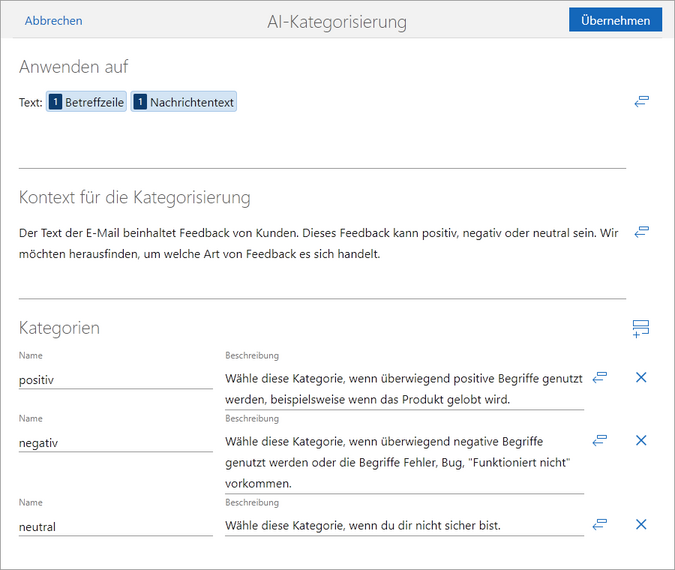Add a new category with the plus icon
Screen dimensions: 675x570
click(641, 329)
